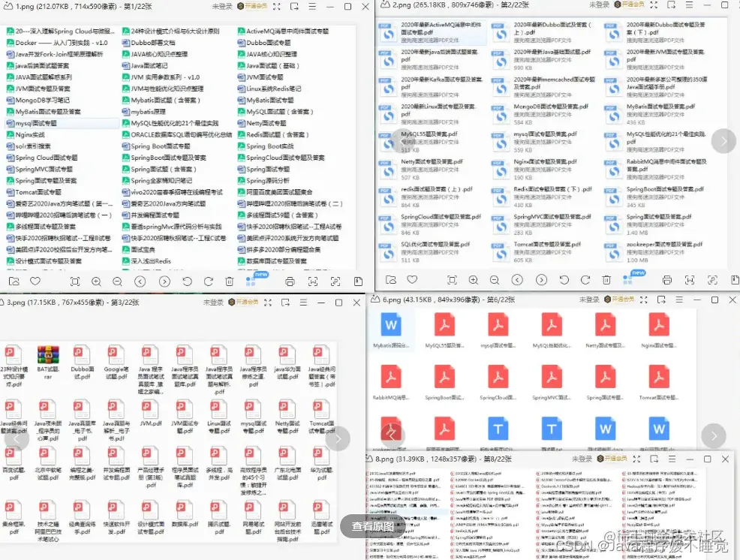The image size is (740, 560).
Task: Rotate image clockwise in 1.png window
Action: point(208,282)
